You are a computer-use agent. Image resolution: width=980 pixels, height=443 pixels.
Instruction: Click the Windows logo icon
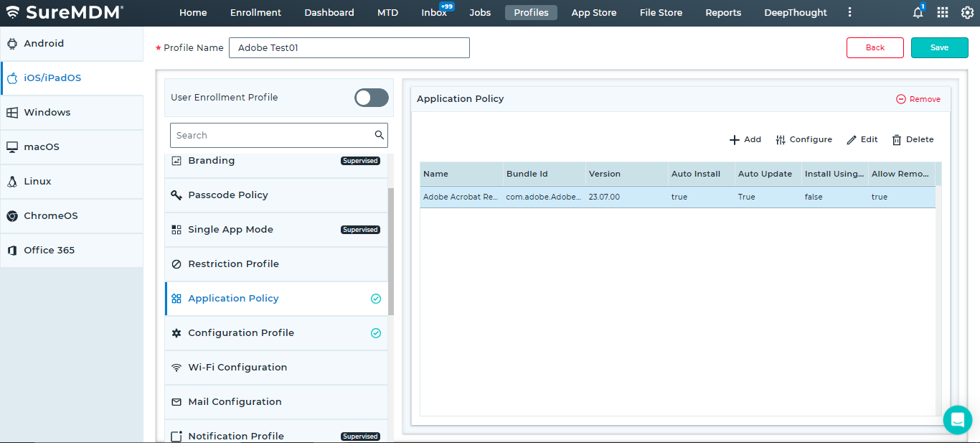tap(12, 113)
